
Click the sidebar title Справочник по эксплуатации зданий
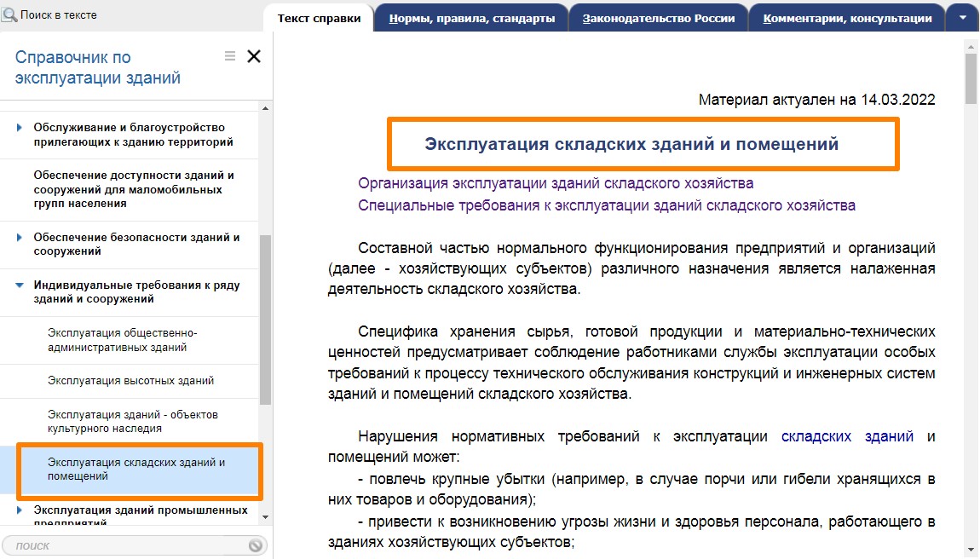[98, 67]
